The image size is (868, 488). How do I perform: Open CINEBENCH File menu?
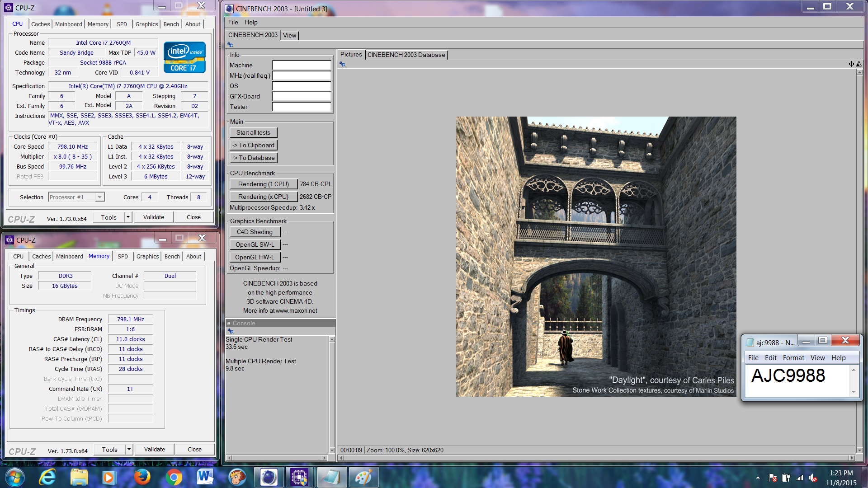click(x=233, y=22)
